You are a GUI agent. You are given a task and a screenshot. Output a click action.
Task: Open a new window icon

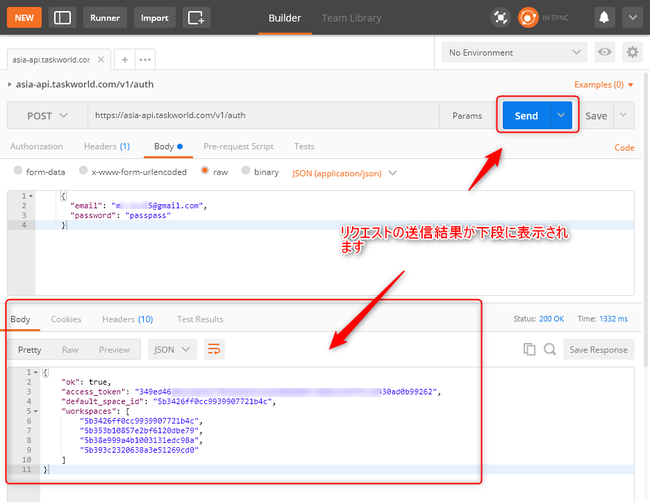[x=196, y=18]
